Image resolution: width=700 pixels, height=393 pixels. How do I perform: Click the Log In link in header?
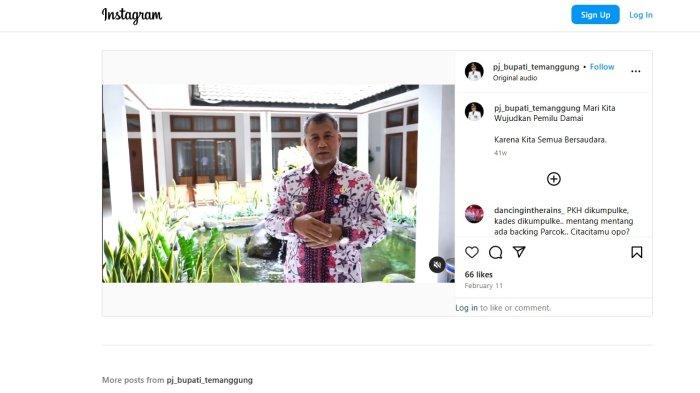[641, 15]
